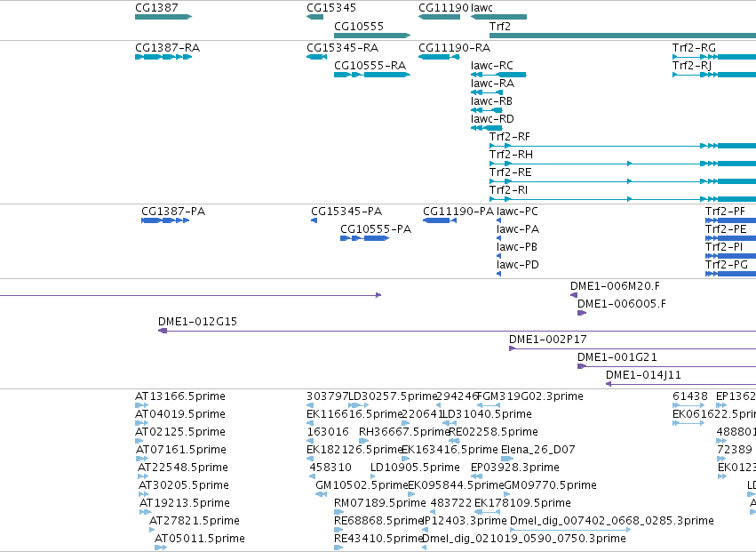Click the 163016 EST label
Viewport: 756px width, 552px height.
point(328,432)
